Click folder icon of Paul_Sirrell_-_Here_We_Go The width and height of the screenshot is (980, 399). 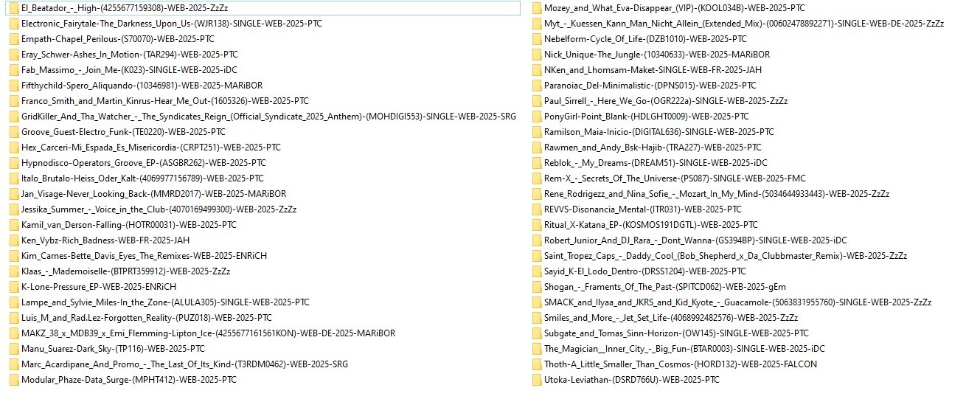point(537,101)
